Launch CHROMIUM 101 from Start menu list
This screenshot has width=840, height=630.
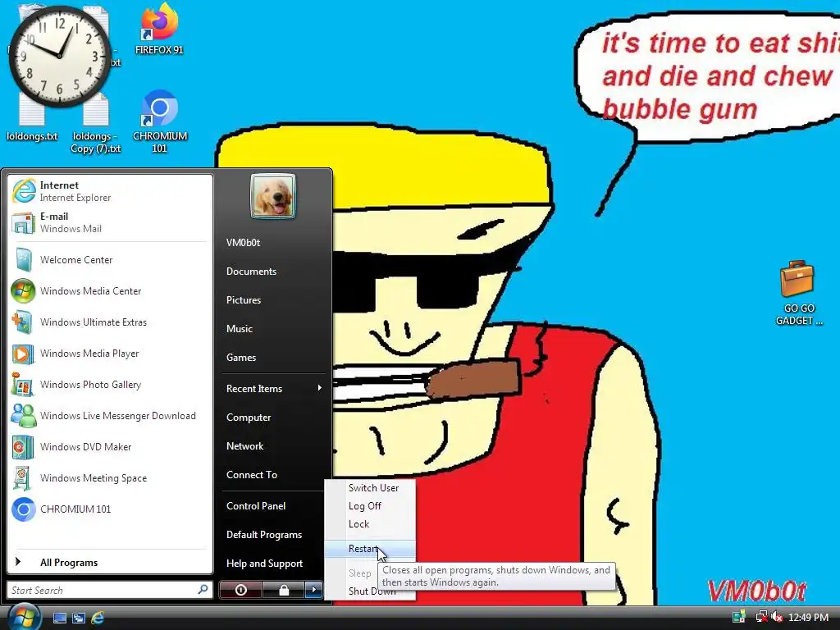(x=109, y=509)
